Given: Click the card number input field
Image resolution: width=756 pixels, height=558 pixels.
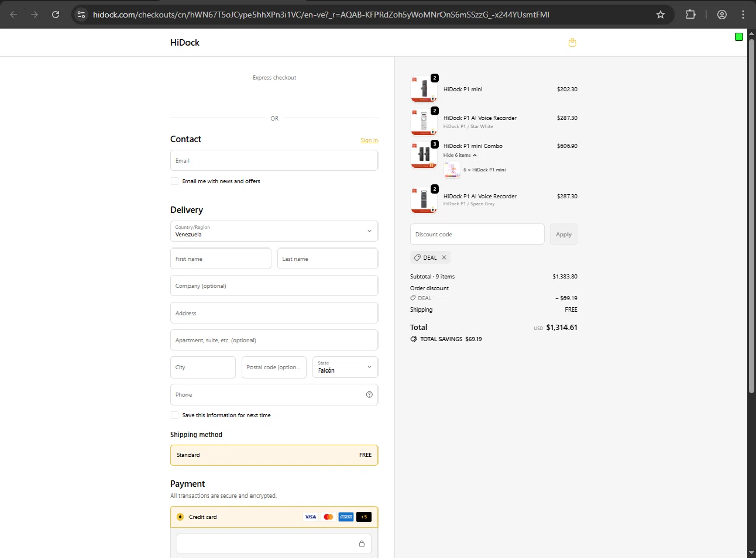Looking at the screenshot, I should (x=274, y=544).
